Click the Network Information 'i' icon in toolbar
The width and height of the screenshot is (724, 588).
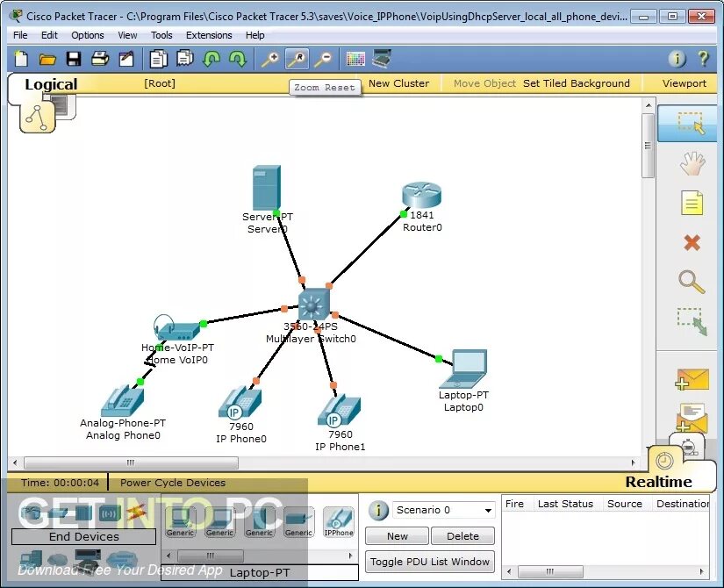click(x=677, y=59)
